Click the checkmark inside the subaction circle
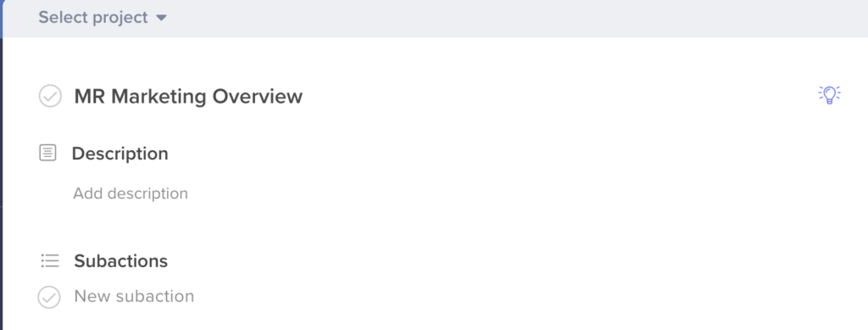Screen dimensions: 868x330 click(49, 298)
